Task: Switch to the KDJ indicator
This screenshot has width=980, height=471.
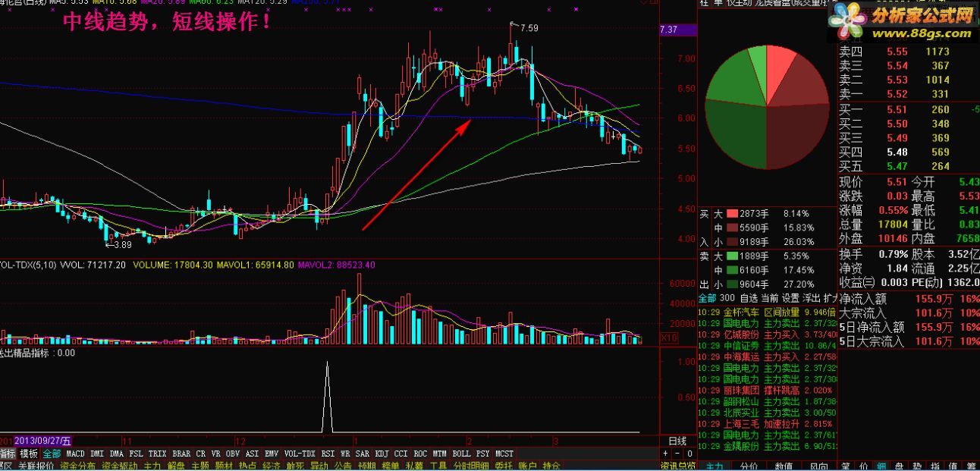Action: pos(382,454)
